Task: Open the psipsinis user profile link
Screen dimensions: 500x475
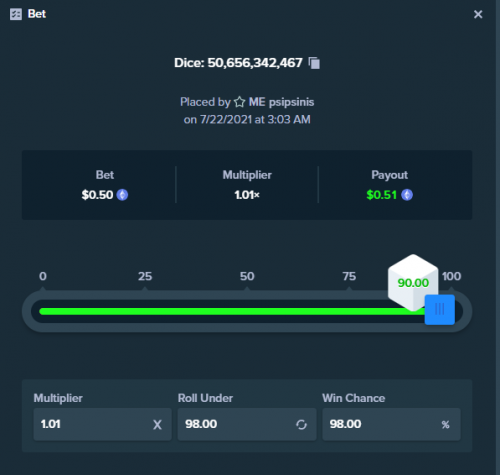Action: [x=291, y=102]
